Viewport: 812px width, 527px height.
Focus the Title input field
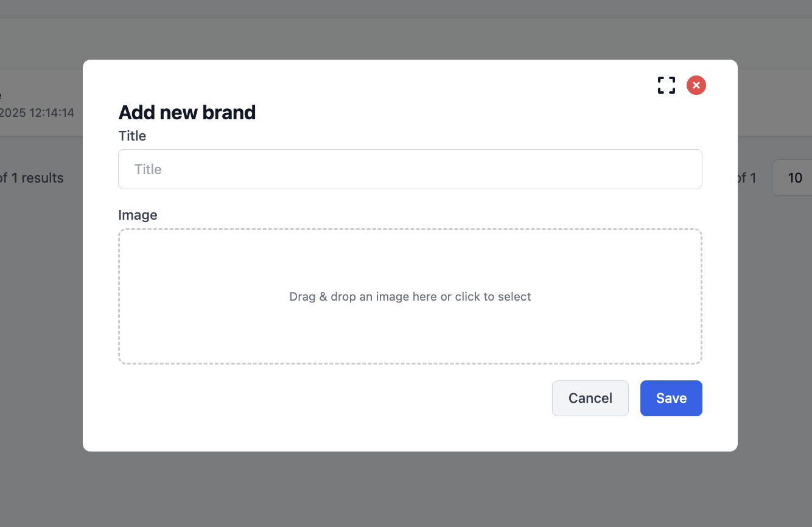[x=410, y=169]
